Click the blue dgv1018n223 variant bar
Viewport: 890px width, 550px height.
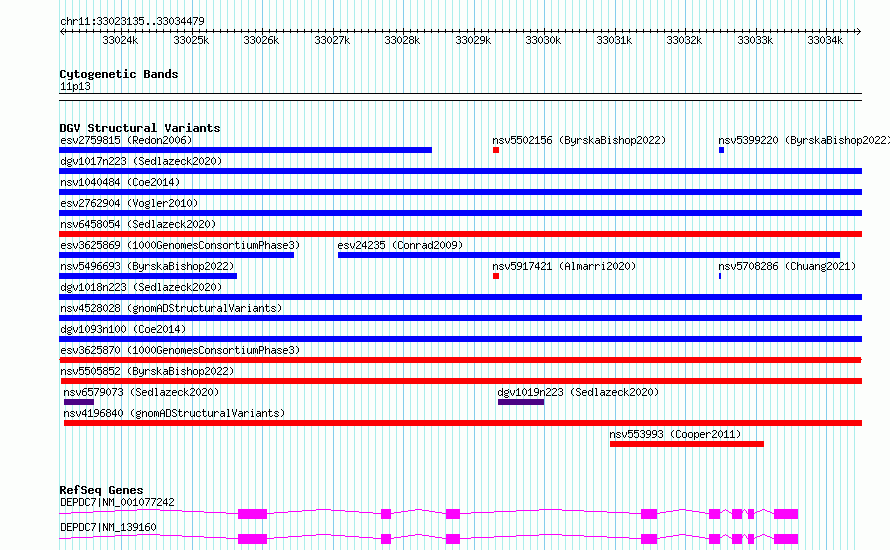(x=460, y=297)
